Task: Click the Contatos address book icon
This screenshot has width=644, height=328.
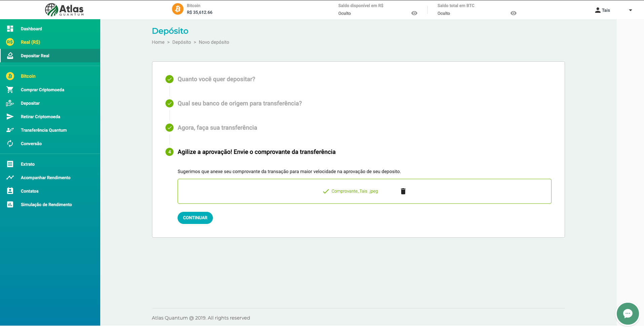Action: (10, 191)
